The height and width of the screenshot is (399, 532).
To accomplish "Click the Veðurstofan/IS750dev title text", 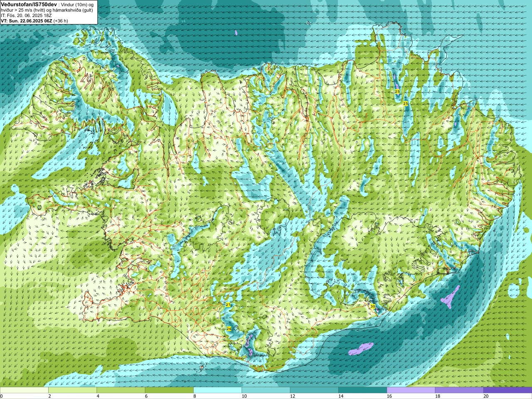I will (x=29, y=4).
